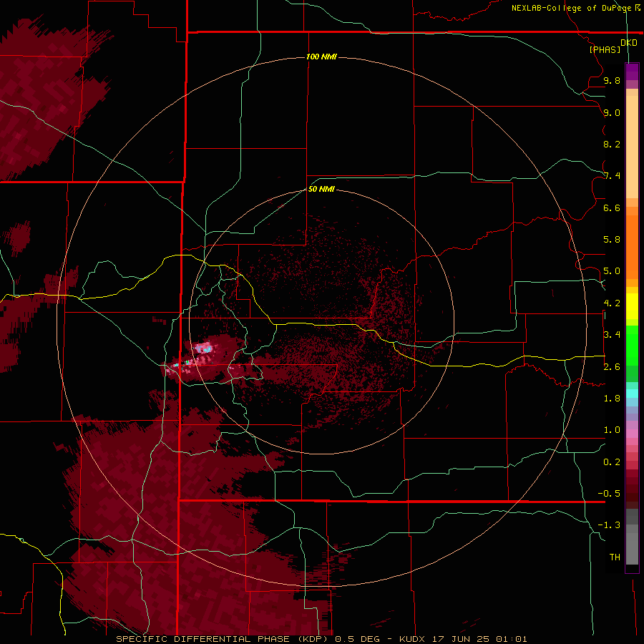This screenshot has height=644, width=644.
Task: Click the 2.6 scale value
Action: (x=612, y=367)
